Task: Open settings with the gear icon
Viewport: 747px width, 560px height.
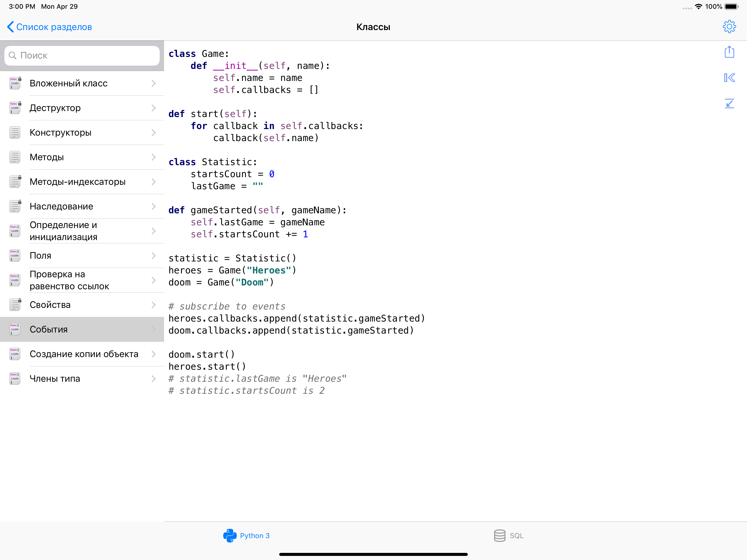Action: (729, 27)
